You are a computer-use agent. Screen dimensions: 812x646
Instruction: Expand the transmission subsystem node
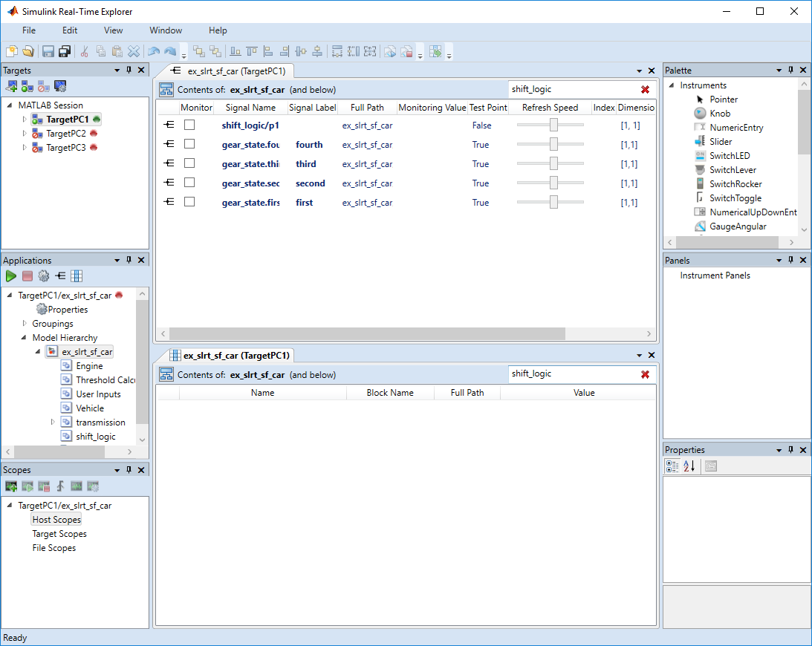pos(53,422)
